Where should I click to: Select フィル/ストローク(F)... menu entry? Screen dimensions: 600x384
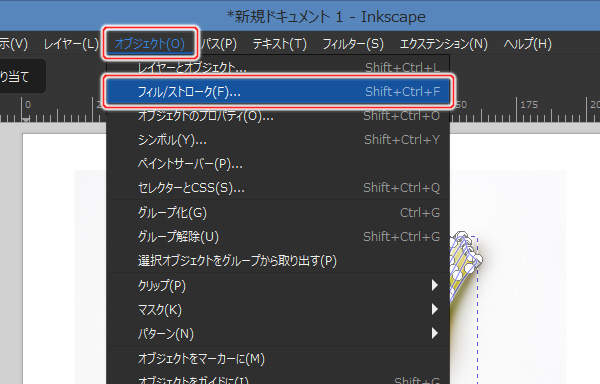(x=278, y=92)
